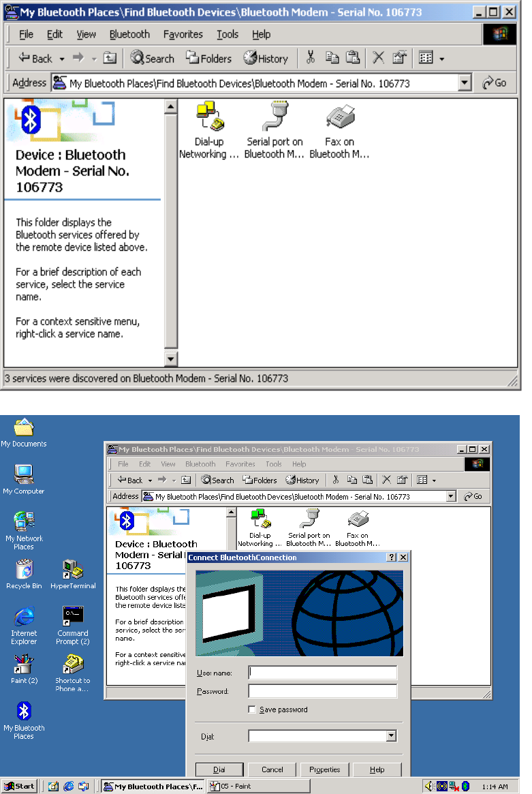The image size is (532, 794).
Task: Open My Documents desktop icon
Action: coord(24,433)
